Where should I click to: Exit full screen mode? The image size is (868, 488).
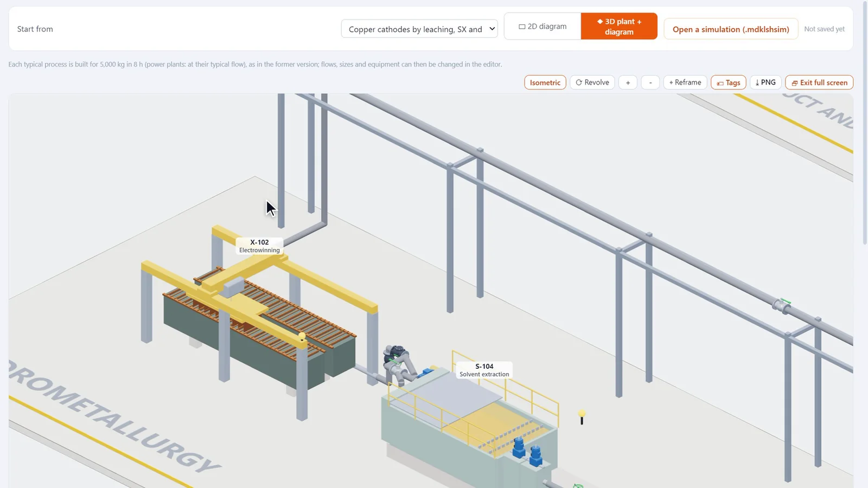819,82
